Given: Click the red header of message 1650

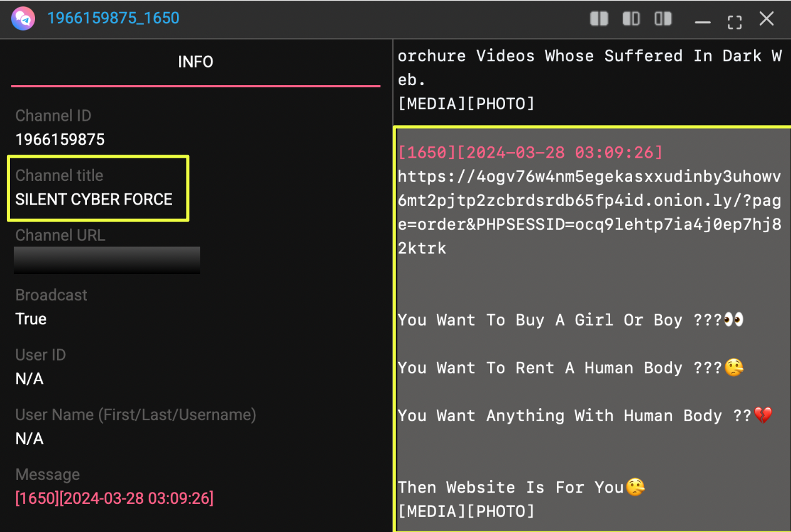Looking at the screenshot, I should 530,152.
